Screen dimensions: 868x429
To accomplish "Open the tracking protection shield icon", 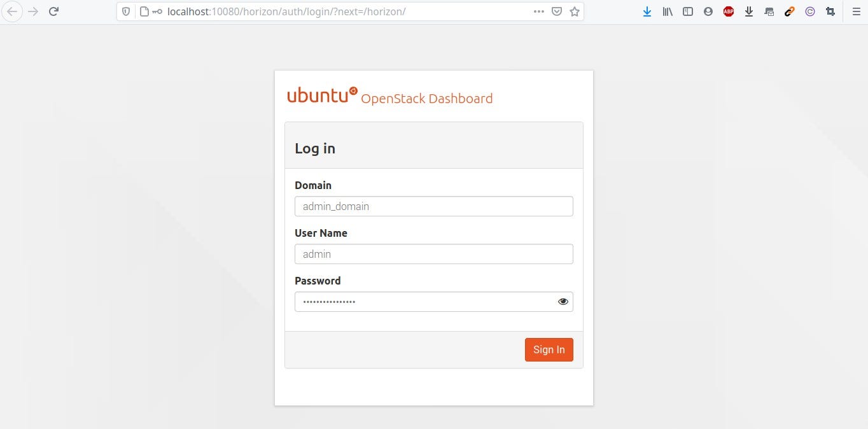I will [126, 11].
